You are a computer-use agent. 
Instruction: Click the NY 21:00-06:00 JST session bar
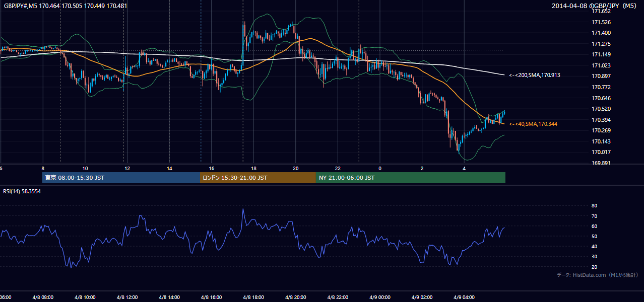tap(411, 178)
